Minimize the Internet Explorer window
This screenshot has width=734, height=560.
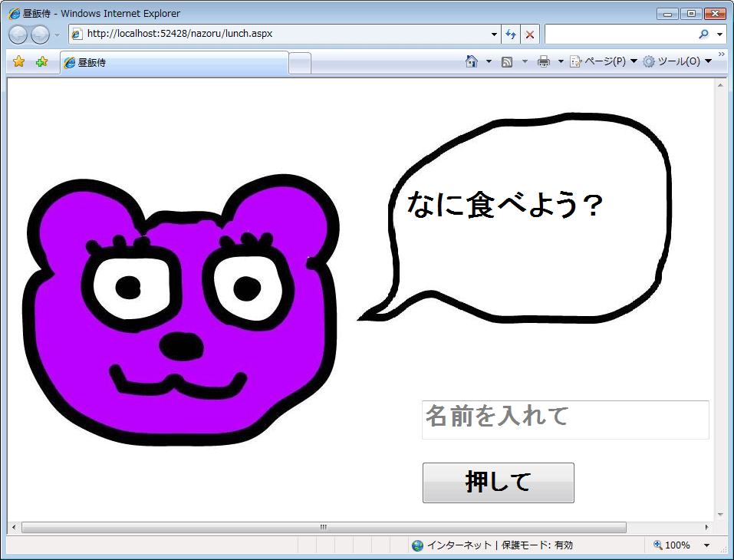click(x=667, y=14)
